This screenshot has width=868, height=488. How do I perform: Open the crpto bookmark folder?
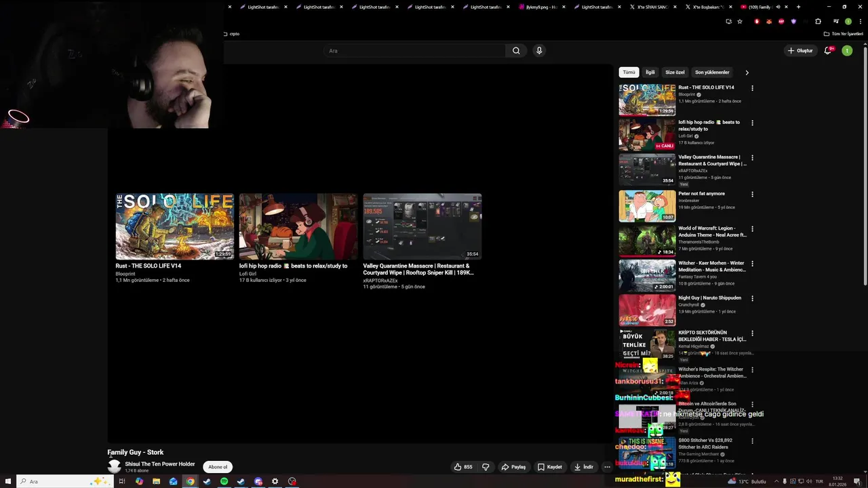tap(231, 34)
